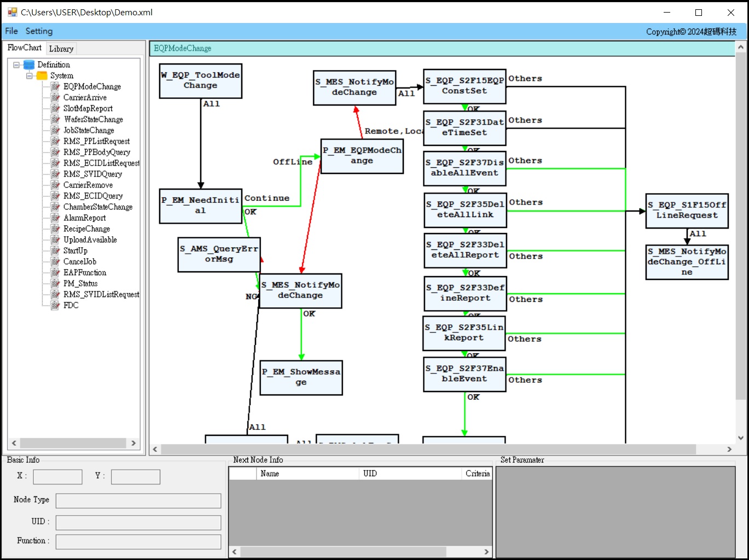Click the Definition database icon
Viewport: 749px width, 560px height.
pyautogui.click(x=29, y=65)
